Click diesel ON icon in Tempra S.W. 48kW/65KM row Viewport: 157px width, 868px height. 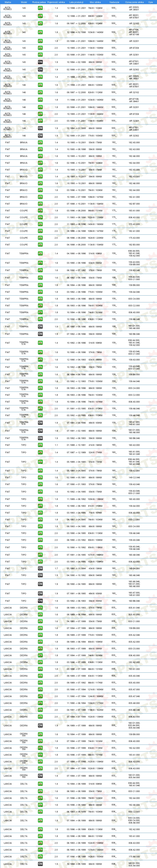tap(40, 423)
